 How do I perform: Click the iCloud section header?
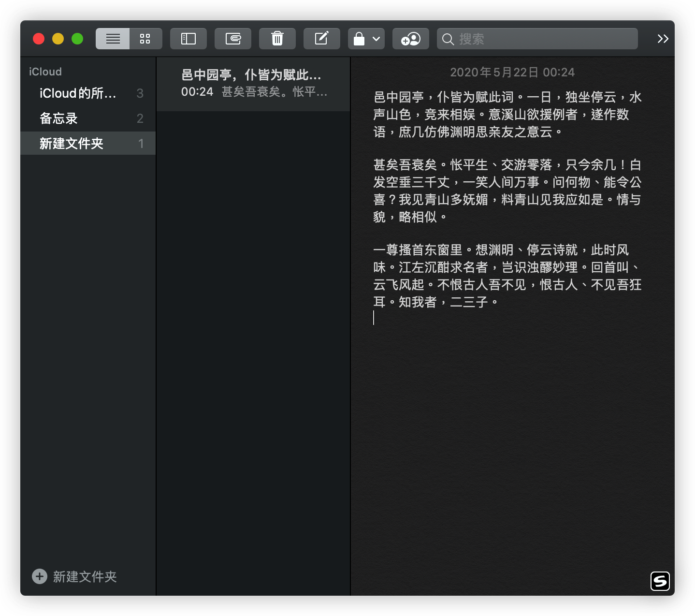(x=45, y=72)
